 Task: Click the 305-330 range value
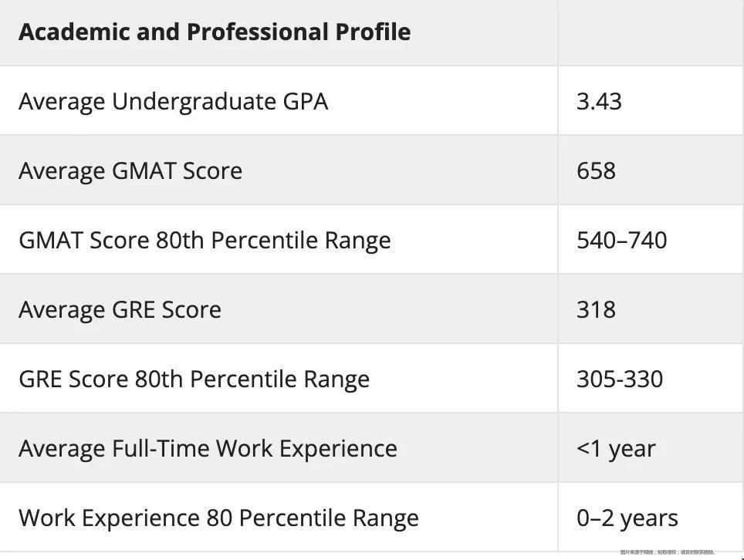[620, 379]
